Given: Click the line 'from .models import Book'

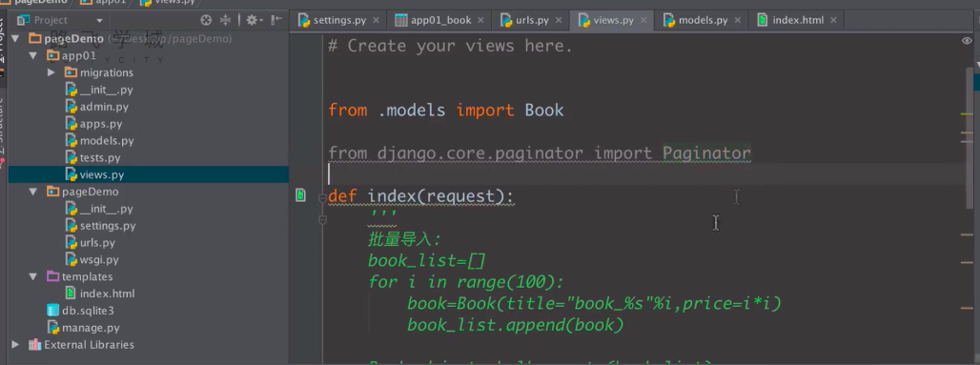Looking at the screenshot, I should pos(445,111).
